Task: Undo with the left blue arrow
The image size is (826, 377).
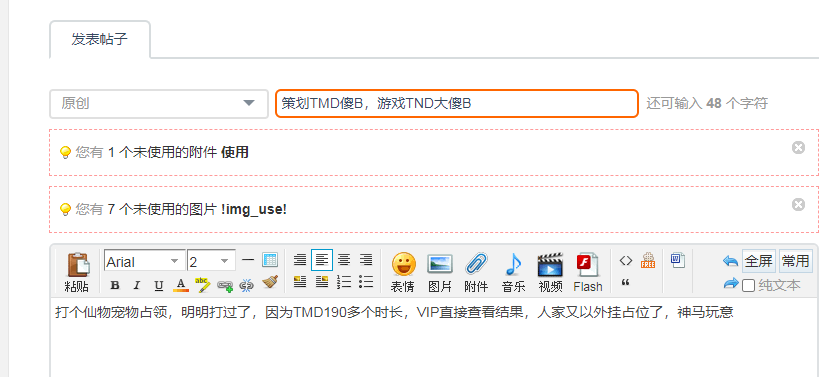Action: coord(731,261)
